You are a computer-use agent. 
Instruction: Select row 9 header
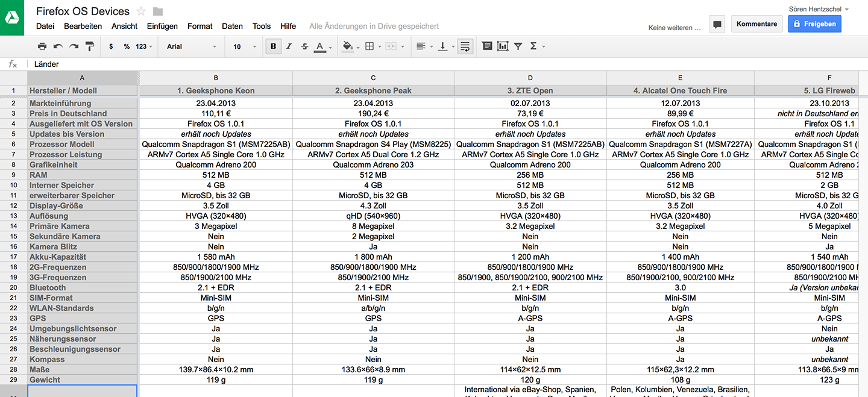click(13, 175)
